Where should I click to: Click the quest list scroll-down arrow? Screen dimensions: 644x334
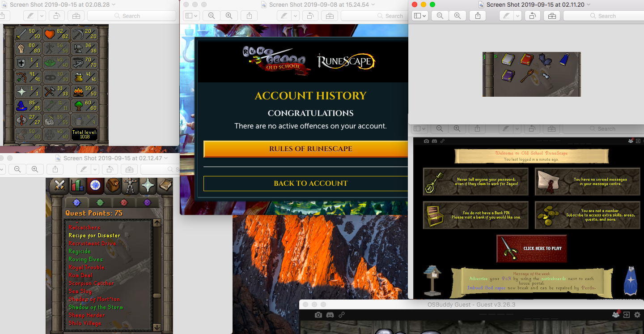(157, 327)
